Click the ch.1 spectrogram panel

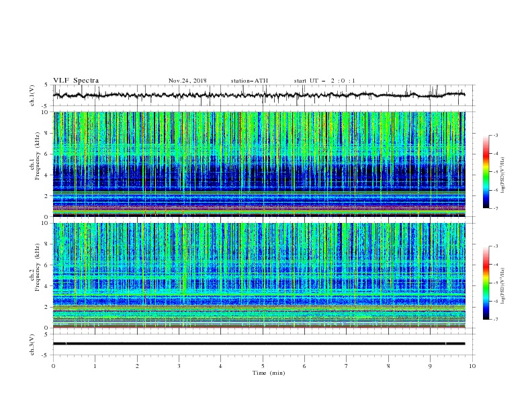point(259,164)
